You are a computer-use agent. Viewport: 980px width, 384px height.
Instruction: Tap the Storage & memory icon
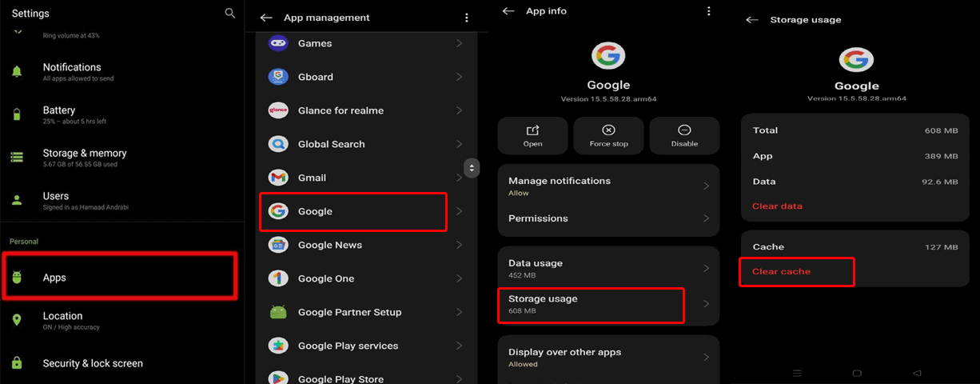click(x=17, y=157)
